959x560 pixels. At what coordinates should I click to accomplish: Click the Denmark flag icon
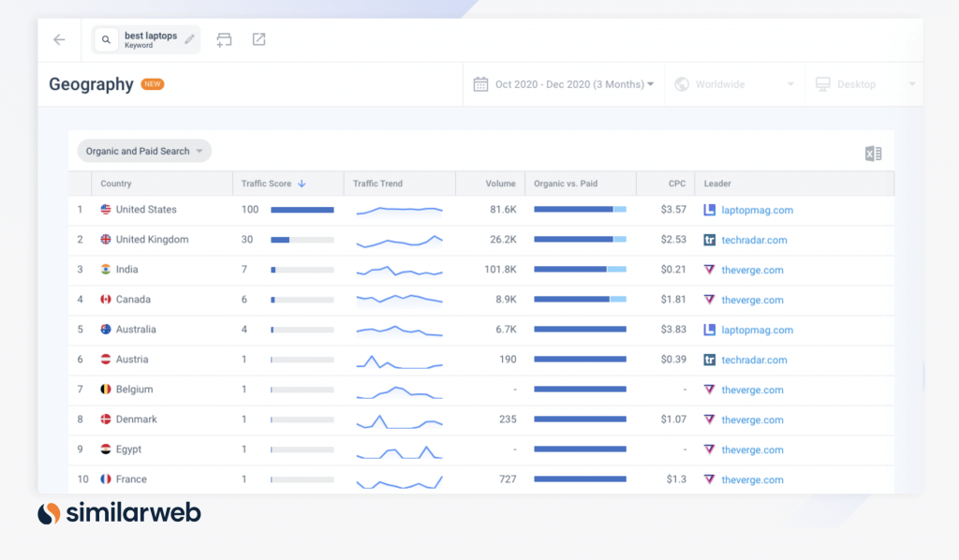pyautogui.click(x=106, y=419)
